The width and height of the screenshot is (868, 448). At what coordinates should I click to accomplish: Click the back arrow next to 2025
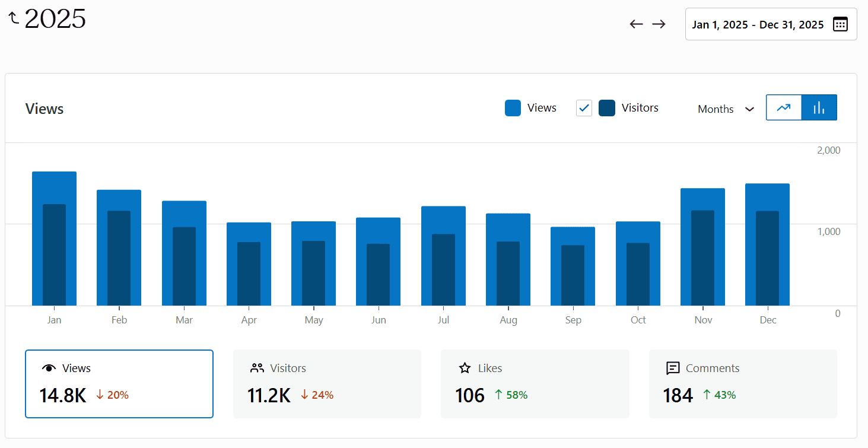pos(12,17)
